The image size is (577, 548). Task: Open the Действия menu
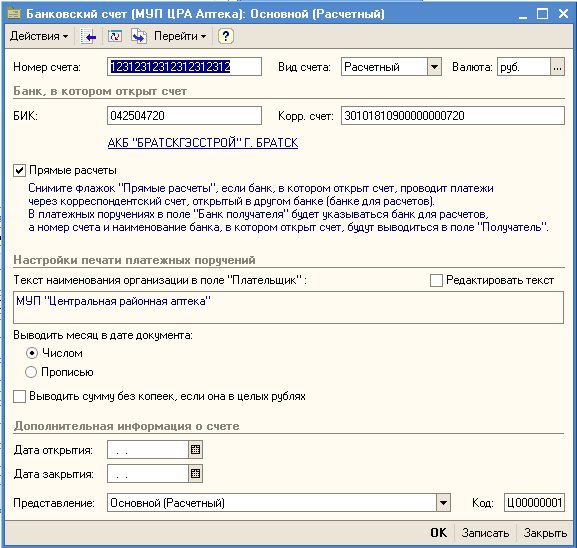(39, 36)
